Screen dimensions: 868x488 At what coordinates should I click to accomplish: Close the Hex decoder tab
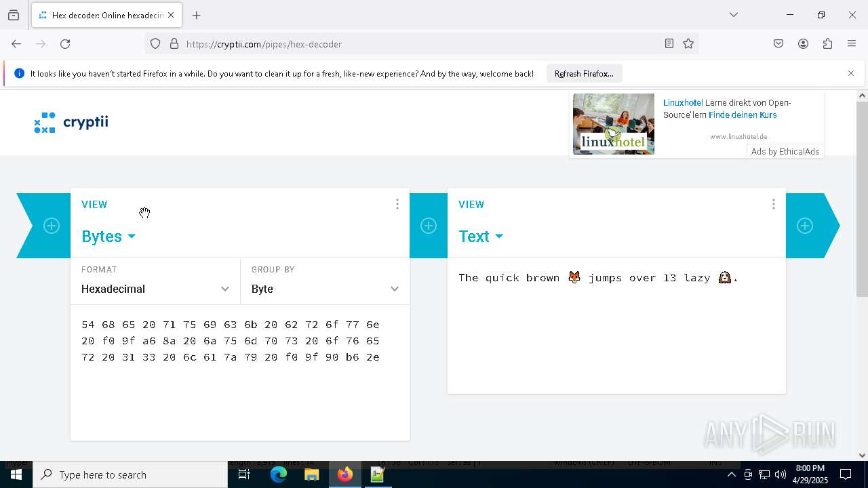(171, 15)
